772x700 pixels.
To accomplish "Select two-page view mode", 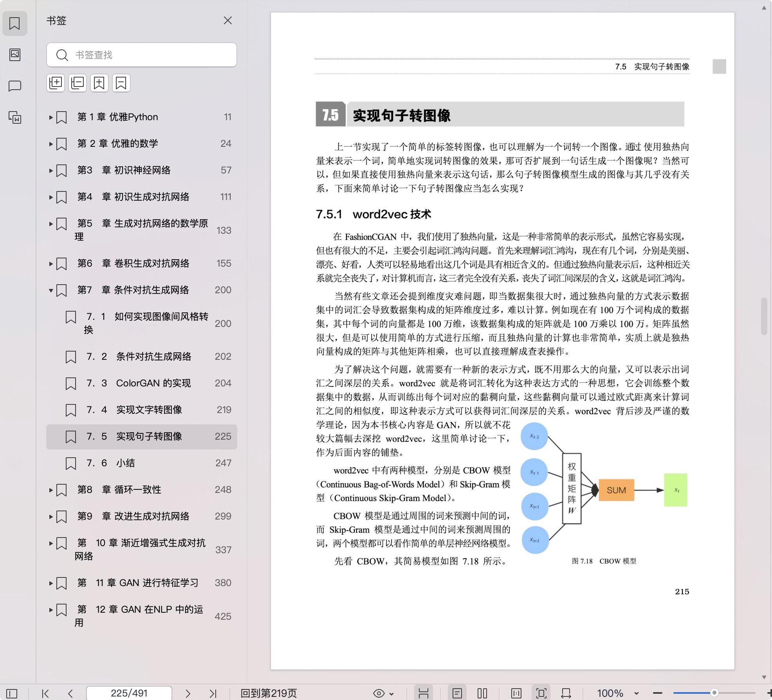I will [482, 693].
